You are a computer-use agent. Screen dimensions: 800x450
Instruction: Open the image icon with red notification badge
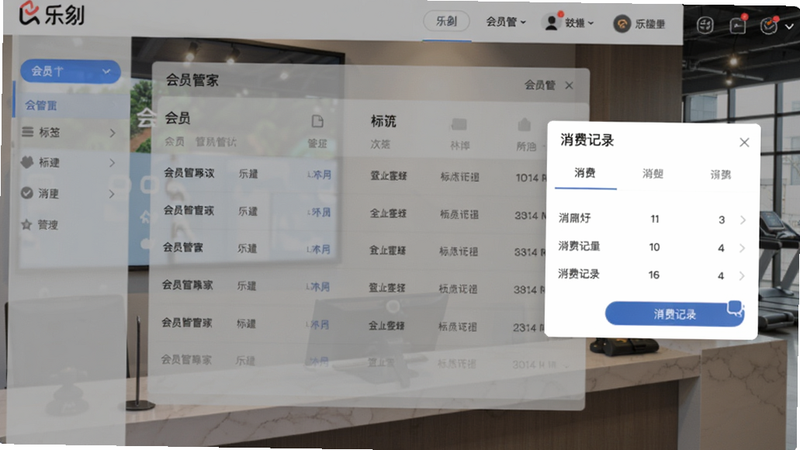[738, 25]
